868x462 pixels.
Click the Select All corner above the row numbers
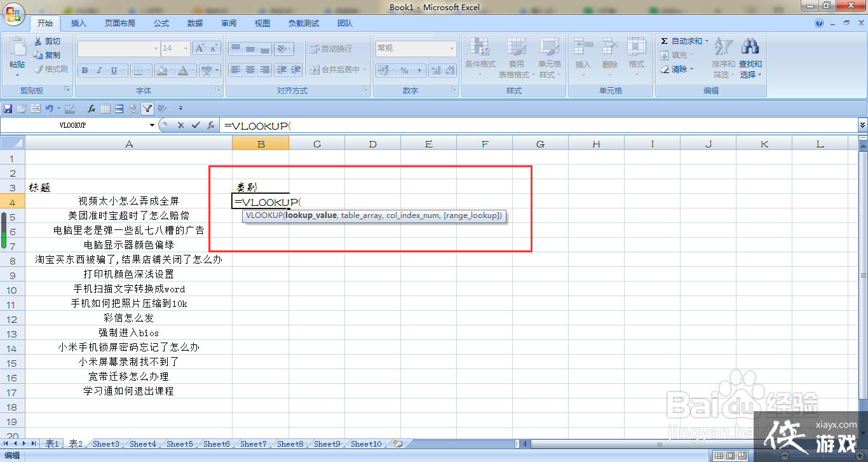(x=13, y=144)
